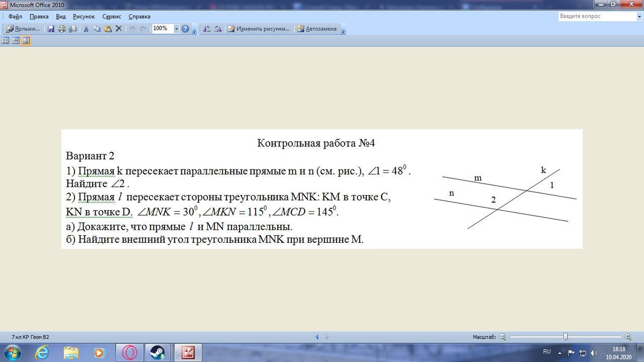644x362 pixels.
Task: Click the Введите вопрос help search field
Action: point(597,16)
